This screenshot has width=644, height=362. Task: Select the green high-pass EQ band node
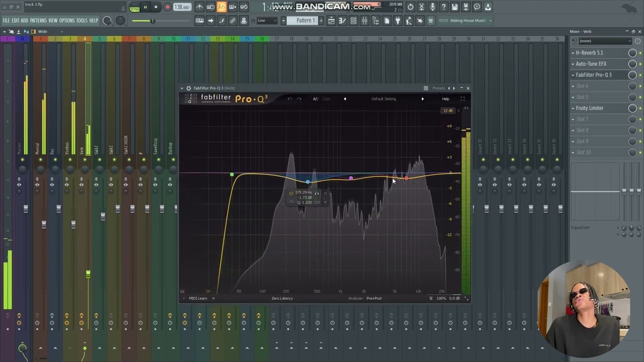tap(231, 175)
